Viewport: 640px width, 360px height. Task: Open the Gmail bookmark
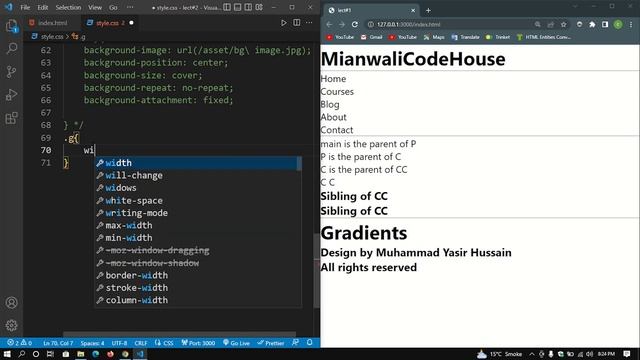coord(371,37)
